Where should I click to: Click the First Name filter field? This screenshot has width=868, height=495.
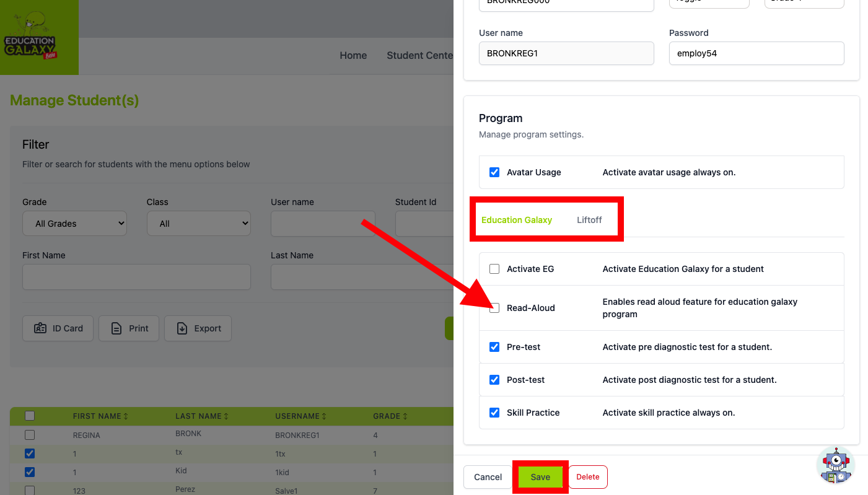[x=136, y=277]
